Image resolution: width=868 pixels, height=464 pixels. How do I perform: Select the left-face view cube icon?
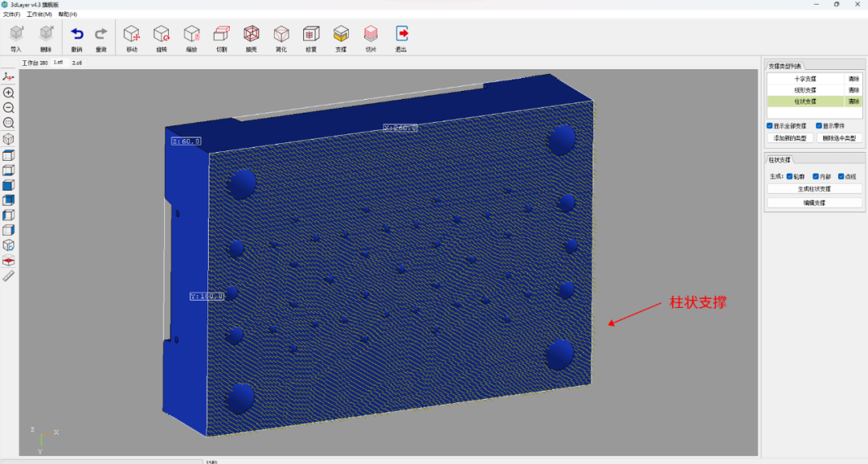click(8, 215)
